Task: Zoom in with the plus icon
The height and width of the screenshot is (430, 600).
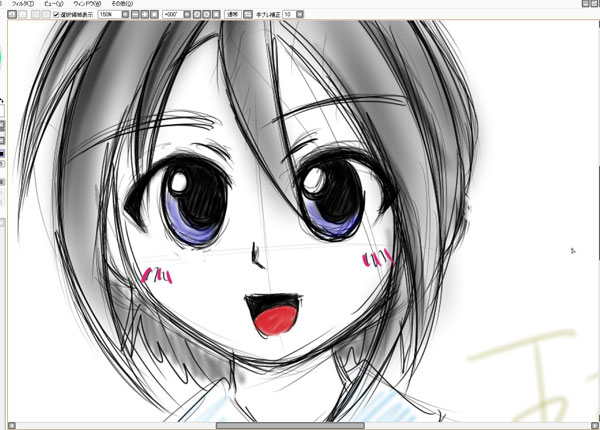Action: pos(145,15)
